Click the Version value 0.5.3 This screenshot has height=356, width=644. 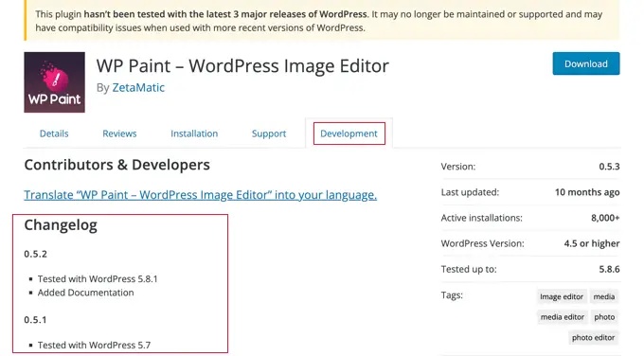(609, 167)
